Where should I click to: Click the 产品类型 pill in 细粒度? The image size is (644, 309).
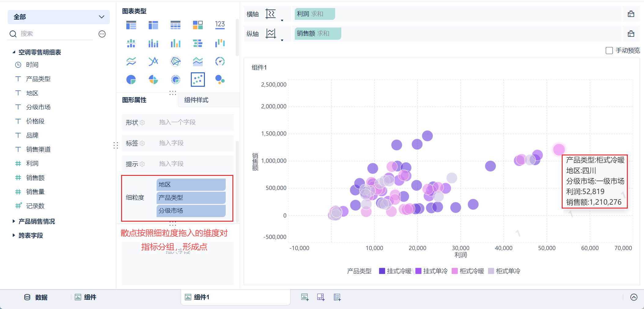click(x=191, y=198)
